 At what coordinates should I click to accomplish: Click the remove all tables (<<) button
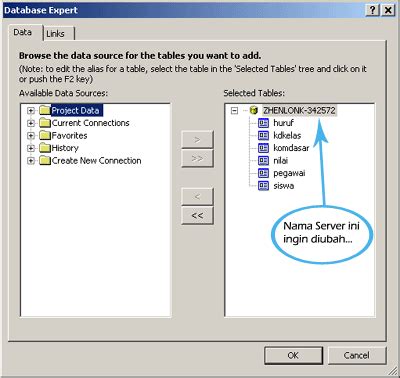[x=197, y=215]
